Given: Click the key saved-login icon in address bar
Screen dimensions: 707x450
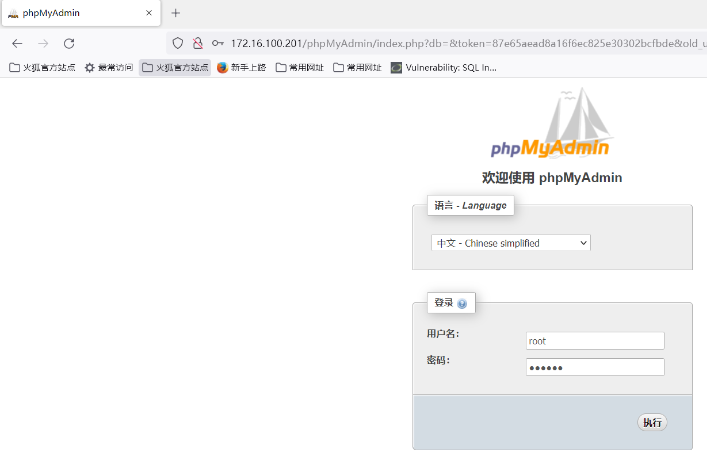Looking at the screenshot, I should point(218,43).
